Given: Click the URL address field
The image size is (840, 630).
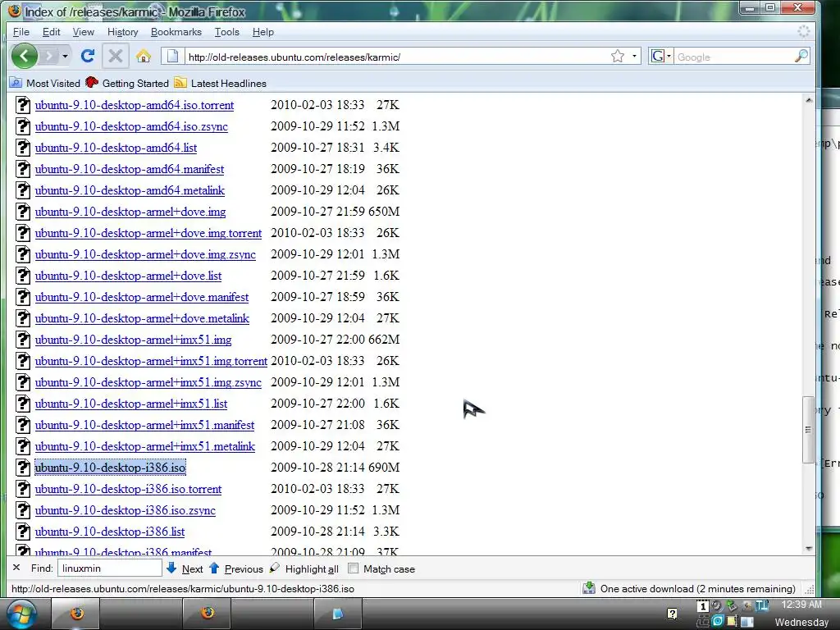Looking at the screenshot, I should click(x=396, y=57).
